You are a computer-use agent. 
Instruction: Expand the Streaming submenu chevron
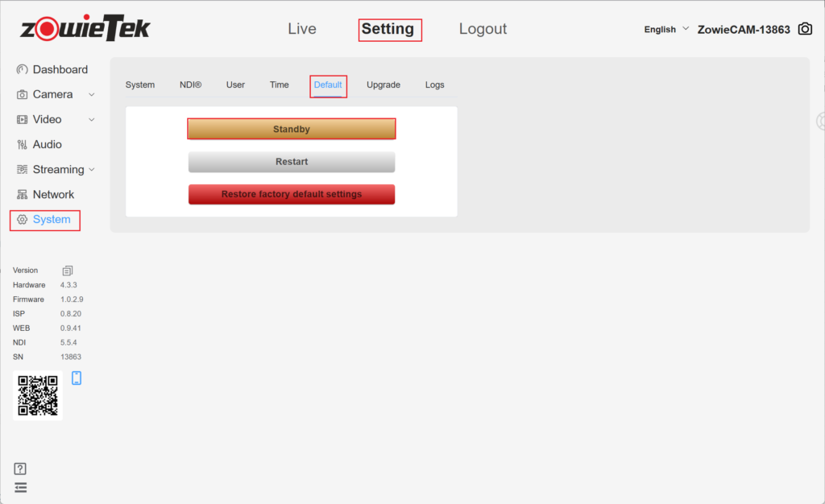tap(92, 170)
